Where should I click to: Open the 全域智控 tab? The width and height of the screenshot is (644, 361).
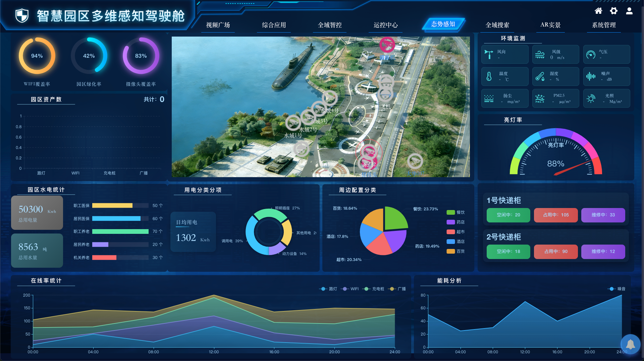(x=330, y=25)
